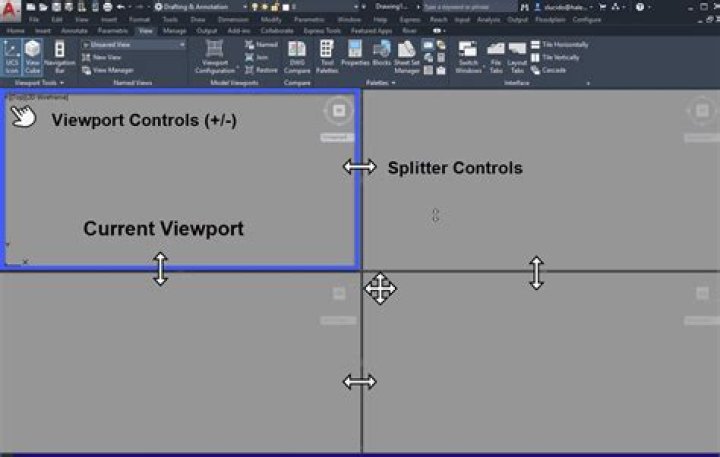720x457 pixels.
Task: Click the layer lightbulb on/off icon in title bar
Action: tap(255, 7)
